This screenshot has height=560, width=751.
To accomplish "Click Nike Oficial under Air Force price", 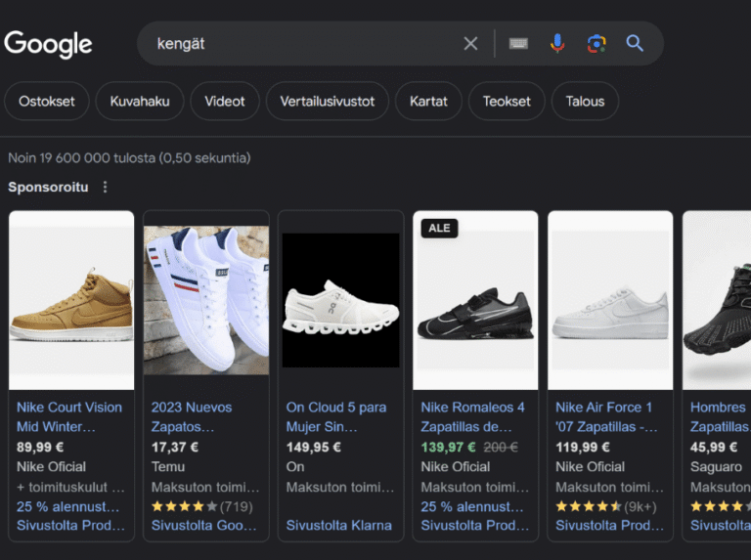I will coord(590,467).
